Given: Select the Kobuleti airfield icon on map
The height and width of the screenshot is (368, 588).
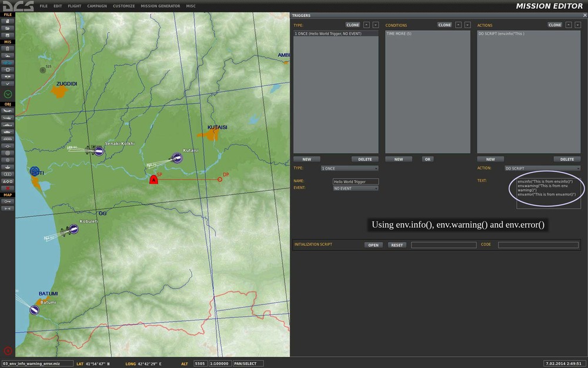Looking at the screenshot, I should (x=73, y=229).
